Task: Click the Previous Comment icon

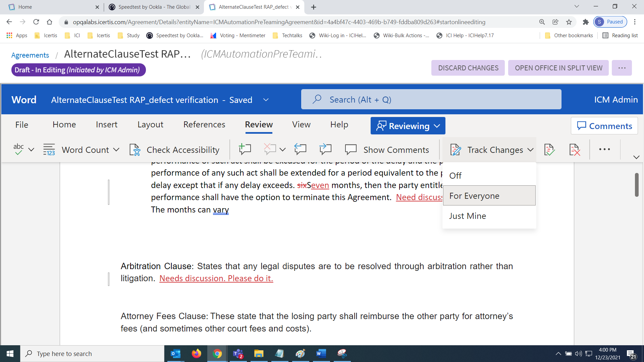Action: (x=300, y=149)
